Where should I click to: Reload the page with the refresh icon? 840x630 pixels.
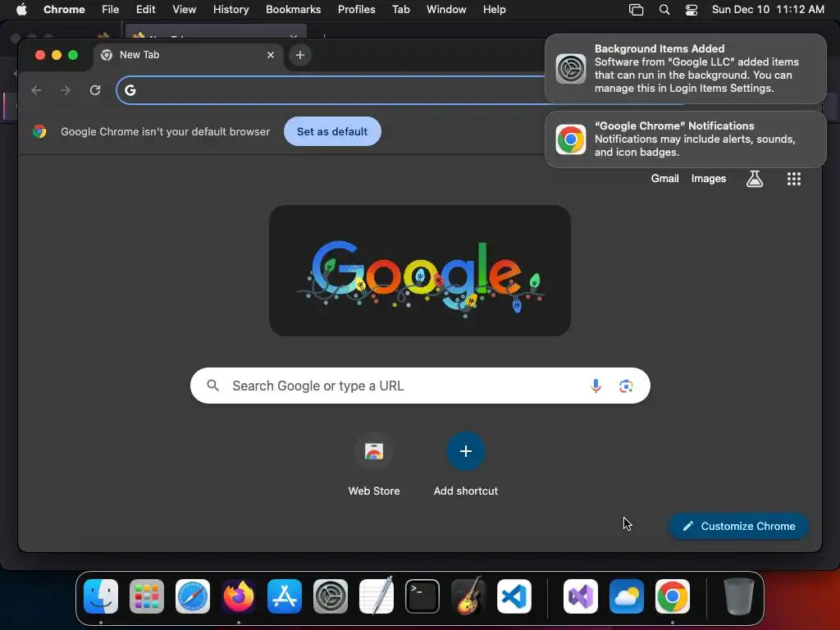(95, 90)
